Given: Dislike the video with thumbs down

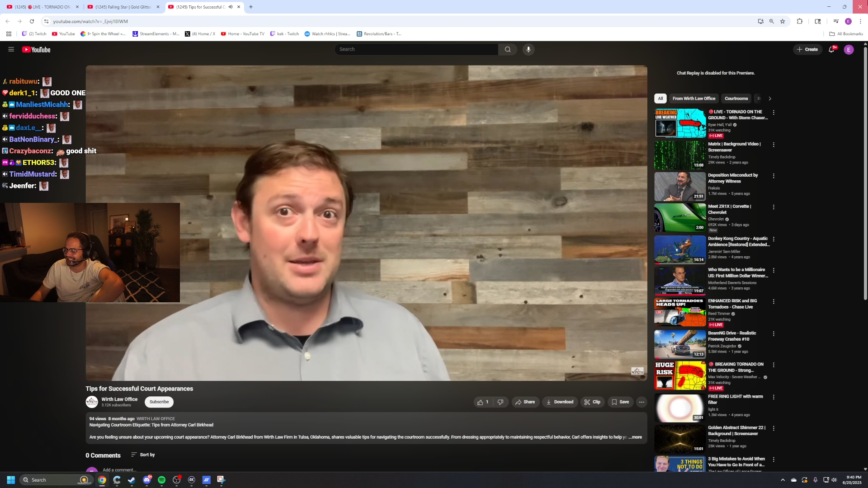Looking at the screenshot, I should pyautogui.click(x=500, y=402).
